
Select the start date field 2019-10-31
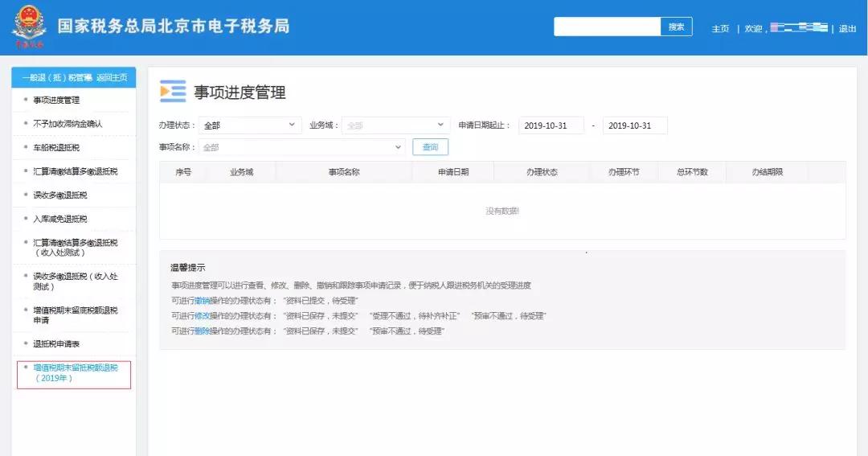(551, 125)
